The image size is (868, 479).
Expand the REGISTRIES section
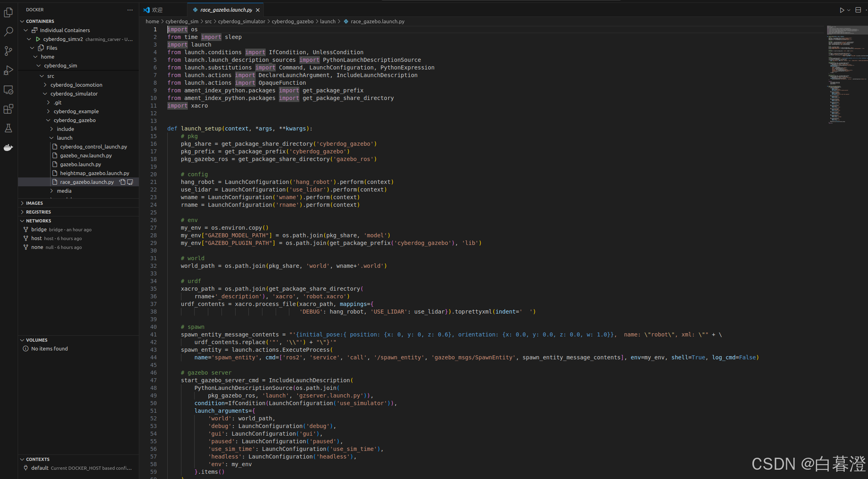39,212
